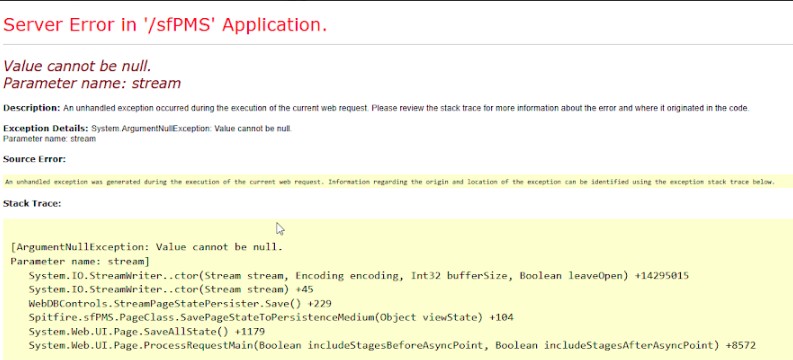Click the horizontal rule below the title
Image resolution: width=793 pixels, height=360 pixels.
pos(396,44)
